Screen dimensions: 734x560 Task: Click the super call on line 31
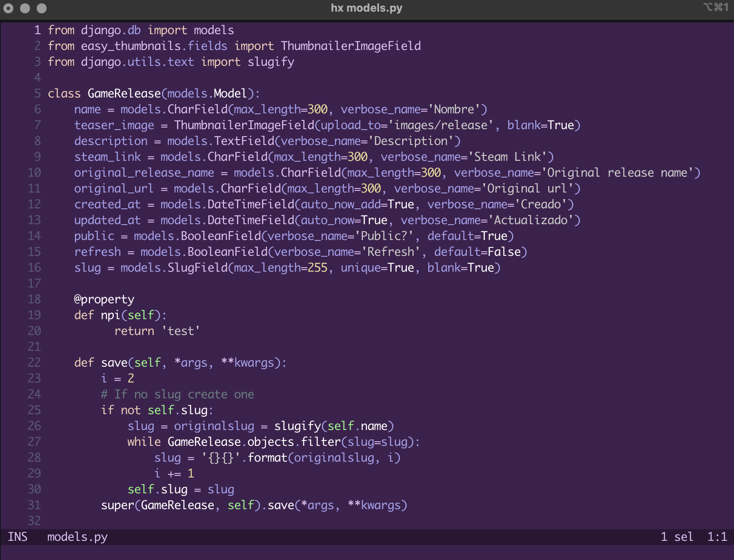tap(117, 505)
